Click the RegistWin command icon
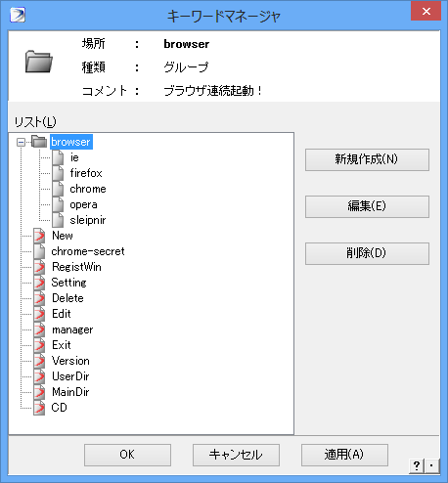The image size is (448, 483). coord(39,267)
